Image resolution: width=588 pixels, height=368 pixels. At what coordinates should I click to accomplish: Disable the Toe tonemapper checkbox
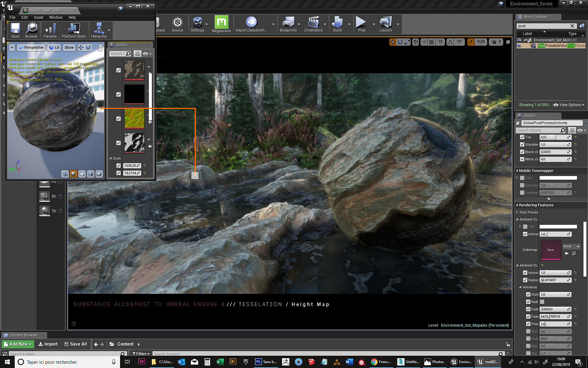(x=522, y=137)
